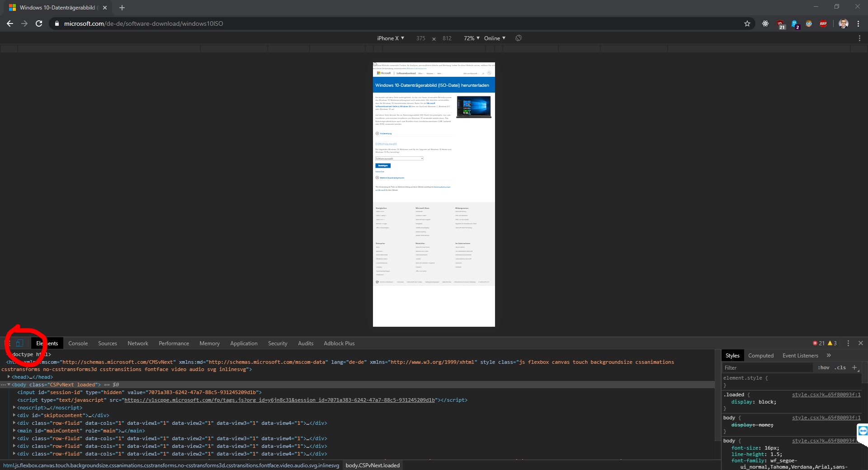Switch to the Console tab
The image size is (868, 470).
click(78, 343)
